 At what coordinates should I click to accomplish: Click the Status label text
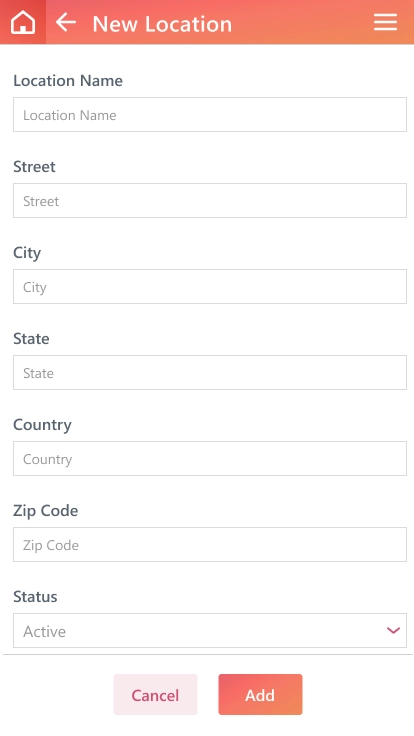(35, 597)
